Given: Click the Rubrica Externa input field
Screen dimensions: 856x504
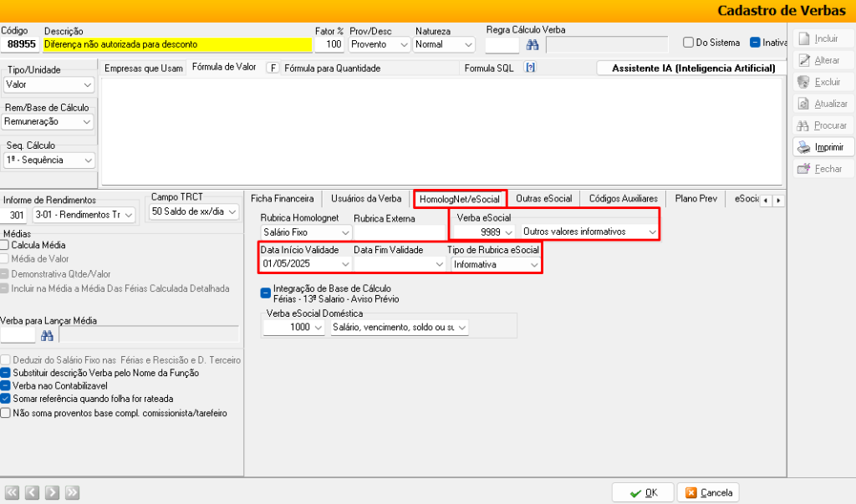Looking at the screenshot, I should click(x=400, y=232).
